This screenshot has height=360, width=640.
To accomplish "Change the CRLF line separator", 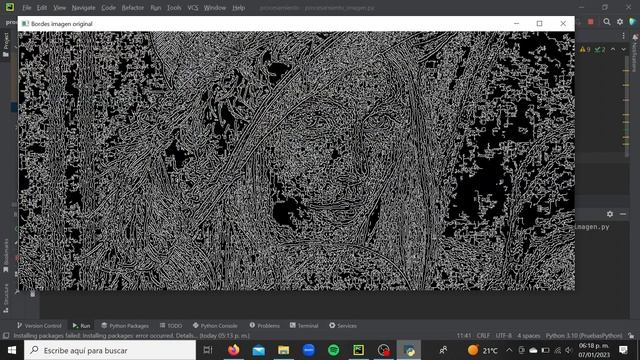I will (483, 336).
